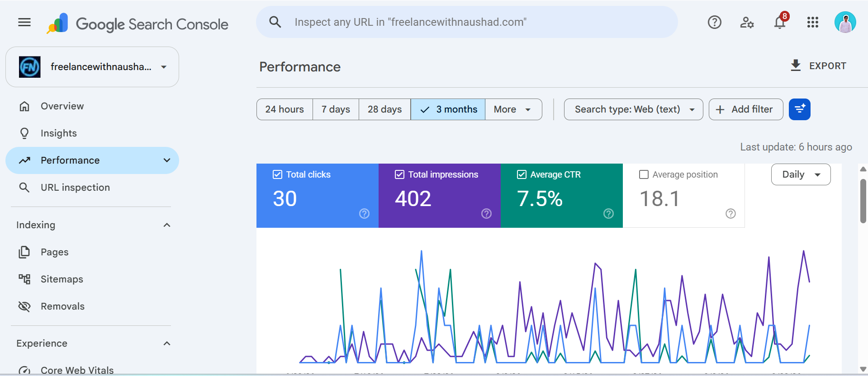Image resolution: width=868 pixels, height=376 pixels.
Task: Click the Add filter button
Action: pos(746,109)
